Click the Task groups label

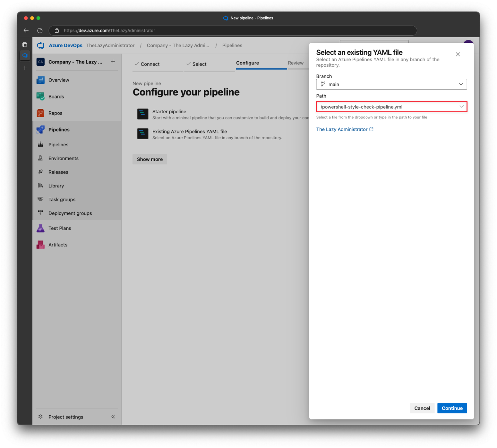(62, 200)
